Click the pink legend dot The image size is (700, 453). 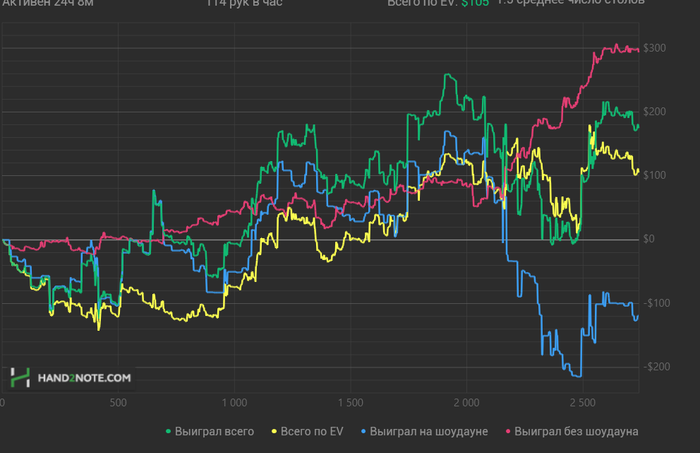[508, 432]
